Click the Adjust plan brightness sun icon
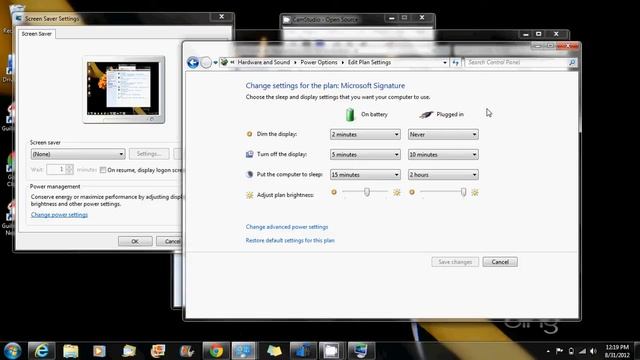Screen dimensions: 640x360 pos(249,195)
